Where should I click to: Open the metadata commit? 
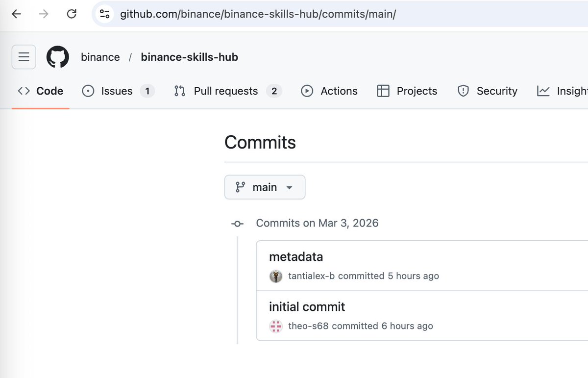click(296, 256)
